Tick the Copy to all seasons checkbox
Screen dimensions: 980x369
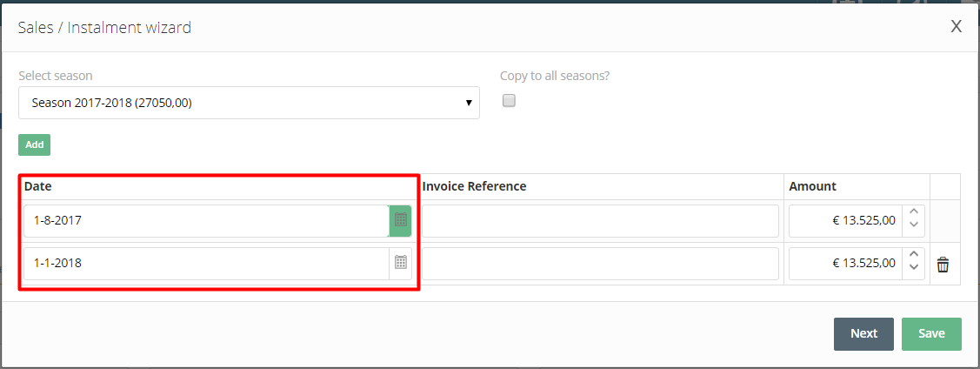510,101
